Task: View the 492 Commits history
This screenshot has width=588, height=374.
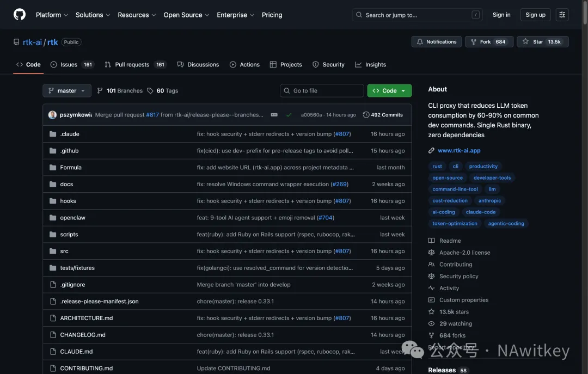Action: (x=383, y=115)
